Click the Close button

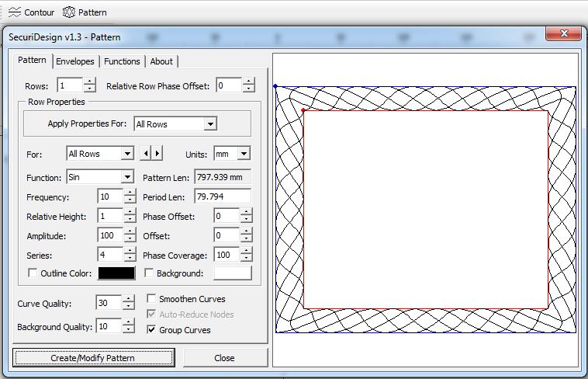225,357
